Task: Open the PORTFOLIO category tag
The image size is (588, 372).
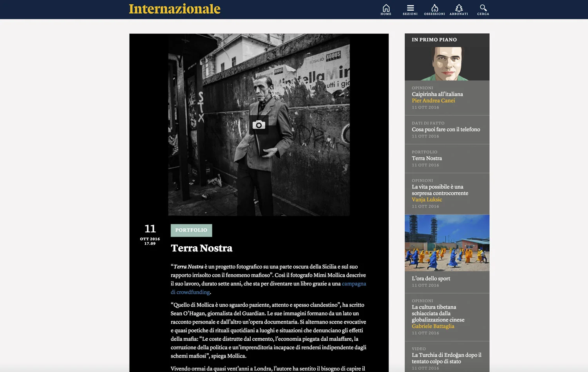Action: tap(191, 230)
